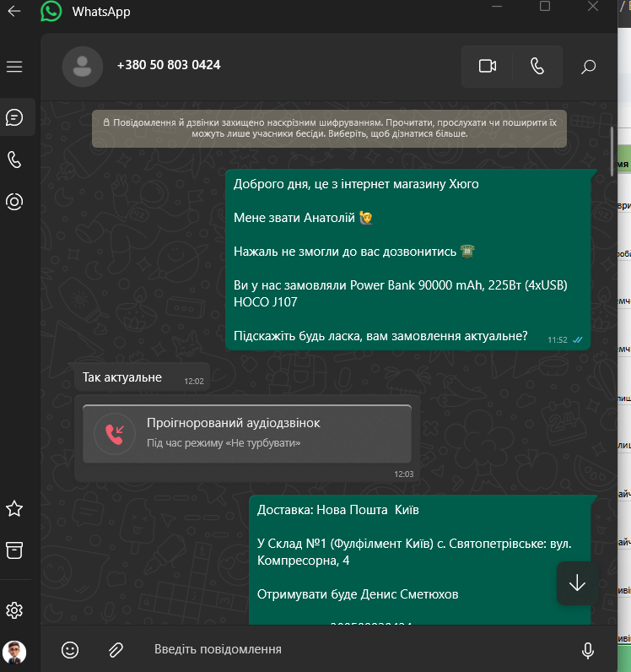Start a voice call with phone icon
Image resolution: width=631 pixels, height=672 pixels.
pos(537,67)
